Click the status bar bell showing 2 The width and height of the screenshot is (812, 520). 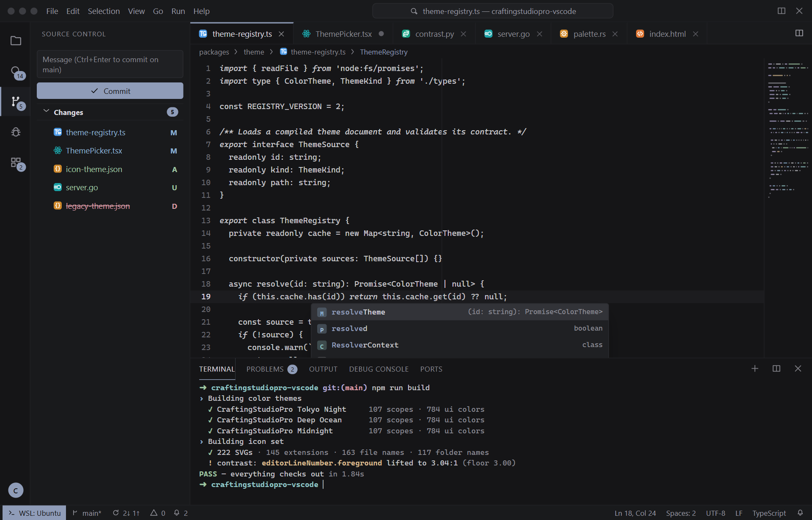[181, 513]
